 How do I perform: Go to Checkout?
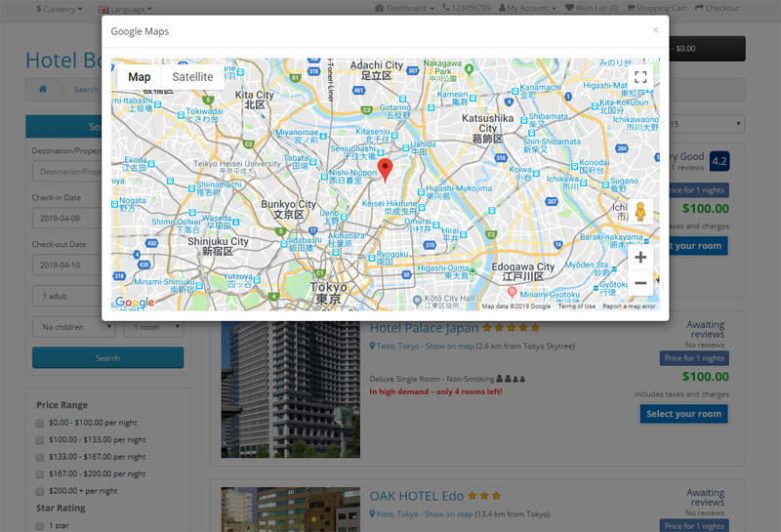point(717,8)
